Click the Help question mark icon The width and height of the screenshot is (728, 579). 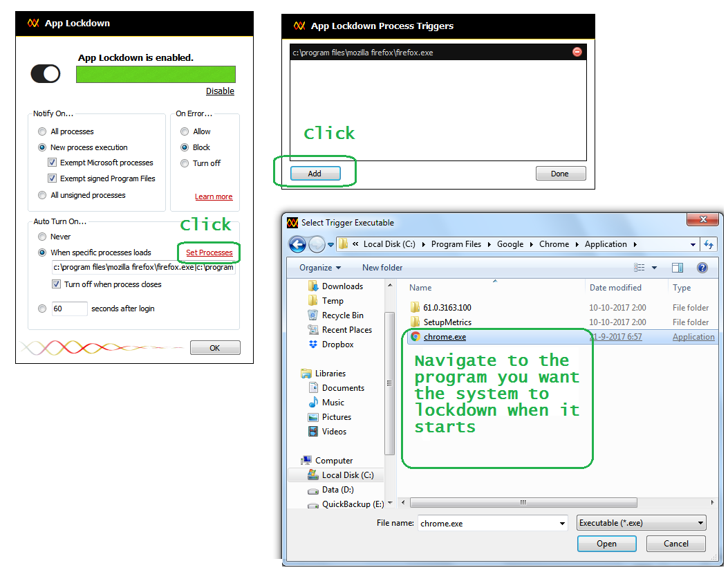click(x=702, y=268)
